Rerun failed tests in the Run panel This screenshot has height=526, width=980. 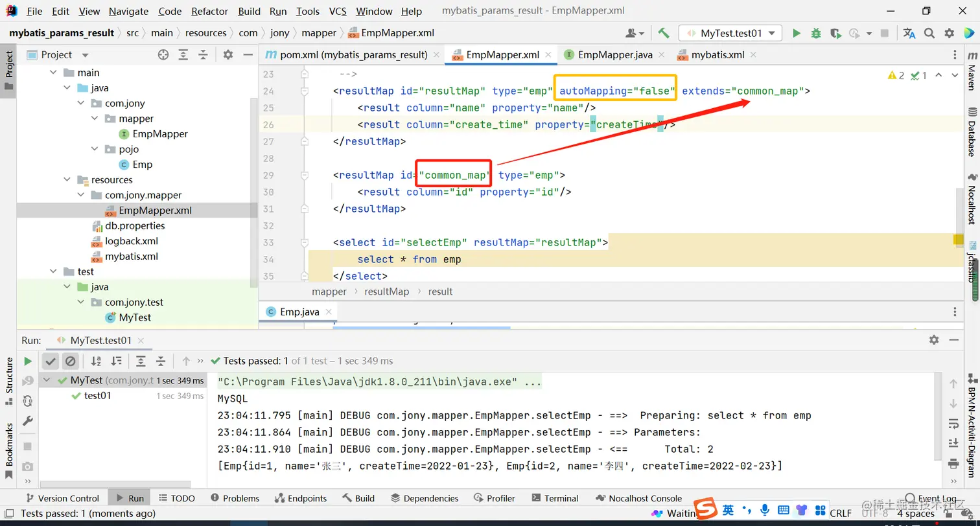pyautogui.click(x=28, y=380)
